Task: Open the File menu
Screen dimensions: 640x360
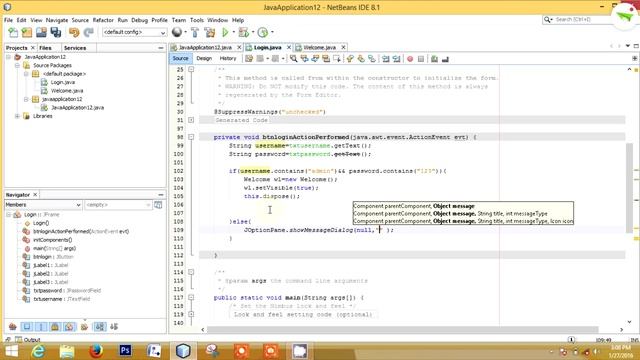Action: (8, 20)
